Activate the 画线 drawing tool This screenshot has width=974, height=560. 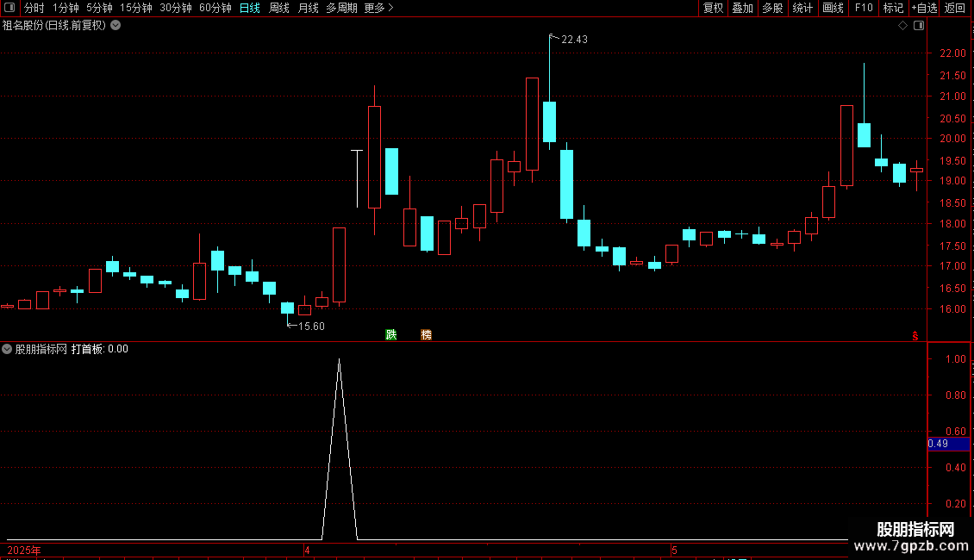[833, 8]
